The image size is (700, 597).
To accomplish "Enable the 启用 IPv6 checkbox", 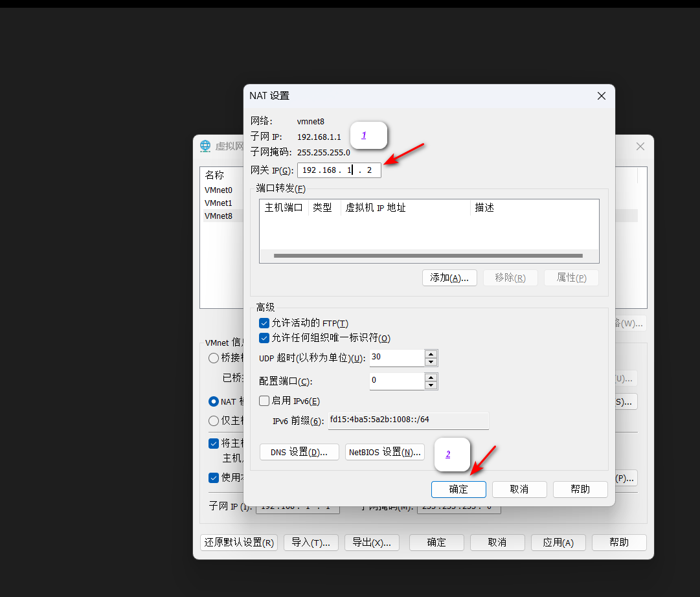I will click(x=264, y=401).
